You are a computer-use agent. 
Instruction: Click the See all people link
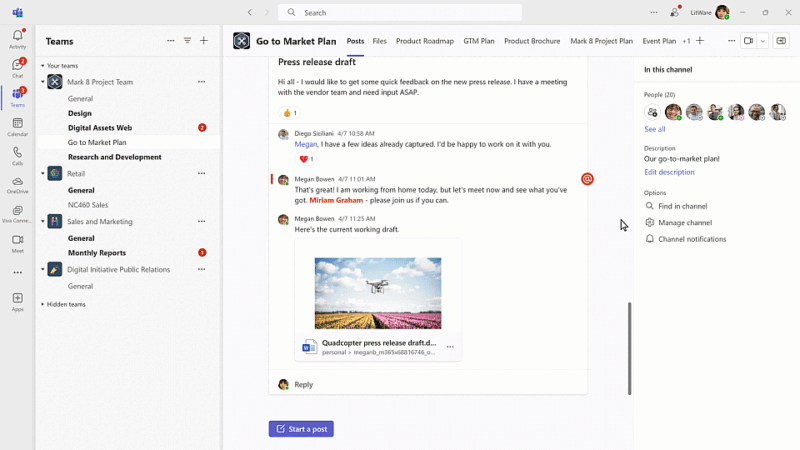pyautogui.click(x=655, y=129)
